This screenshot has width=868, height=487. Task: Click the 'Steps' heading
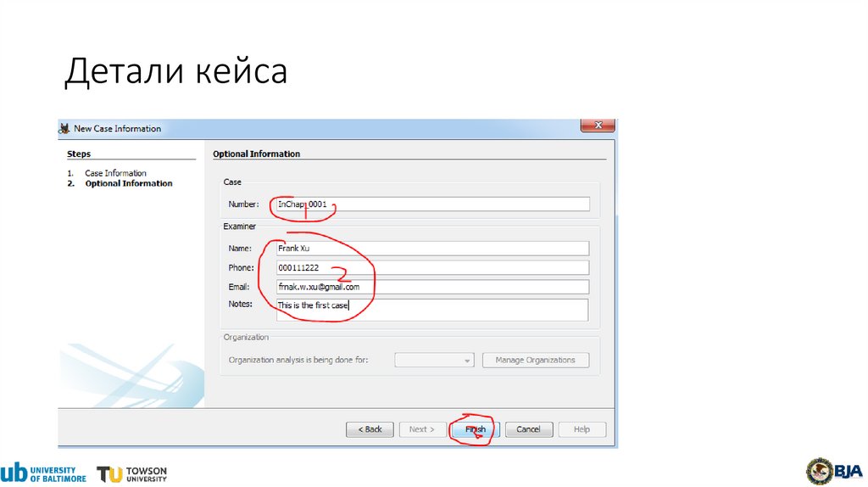pos(79,154)
